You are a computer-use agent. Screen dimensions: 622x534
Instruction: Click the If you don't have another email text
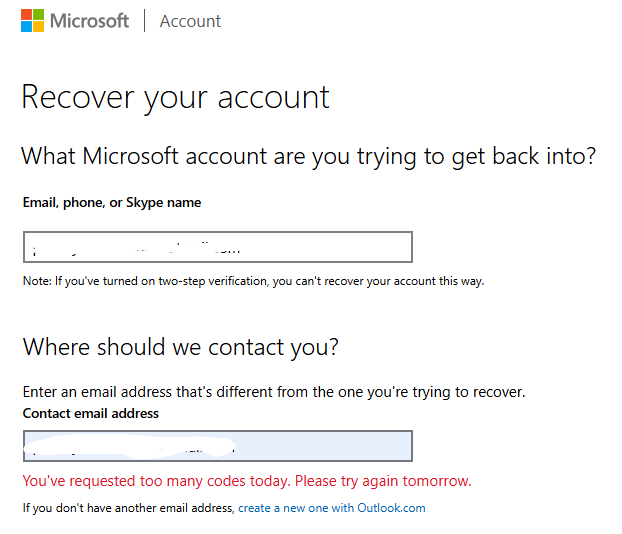(129, 508)
